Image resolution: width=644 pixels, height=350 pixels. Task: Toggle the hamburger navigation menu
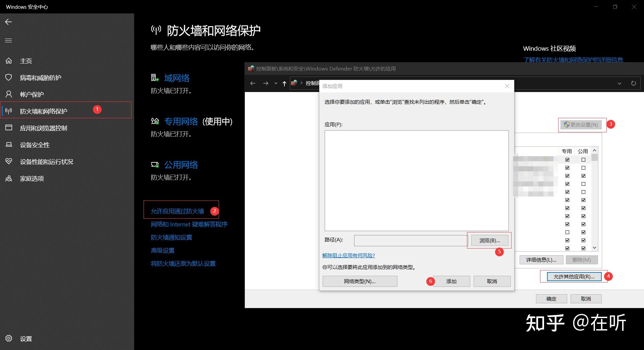(8, 40)
